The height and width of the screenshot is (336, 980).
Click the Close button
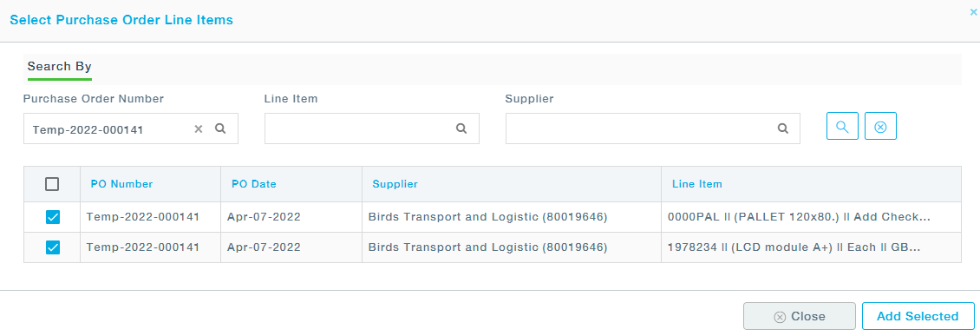800,316
